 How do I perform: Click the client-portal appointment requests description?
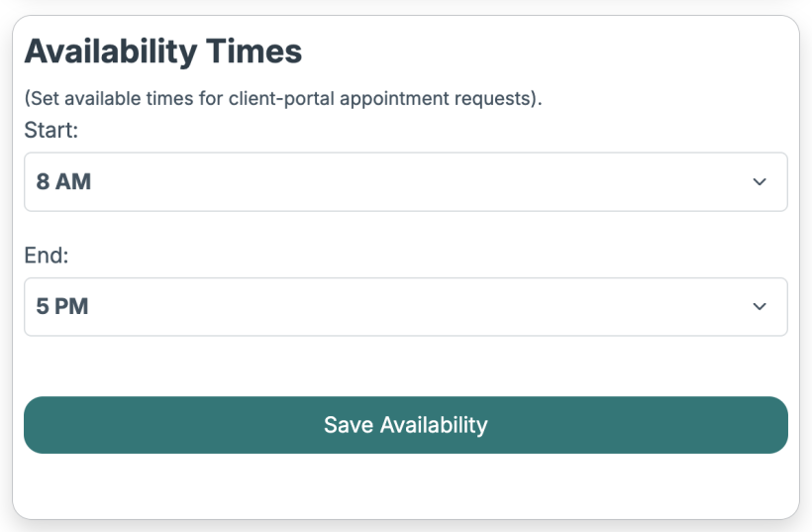[283, 99]
